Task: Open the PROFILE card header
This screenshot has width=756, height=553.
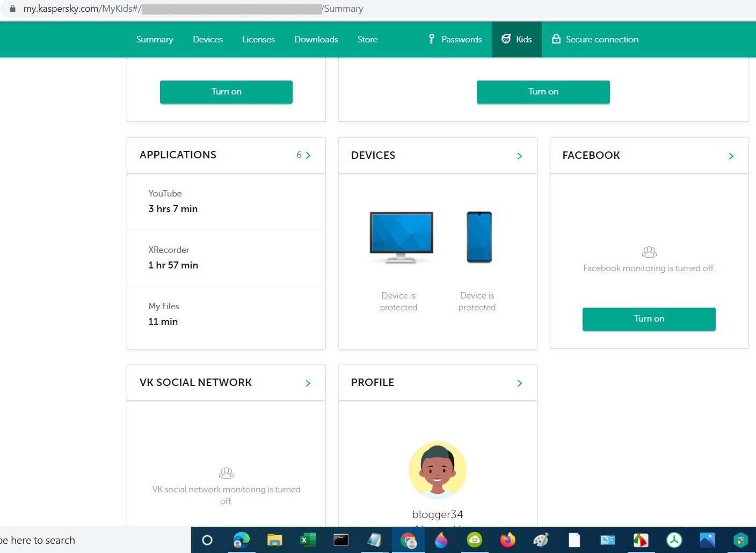Action: point(438,382)
